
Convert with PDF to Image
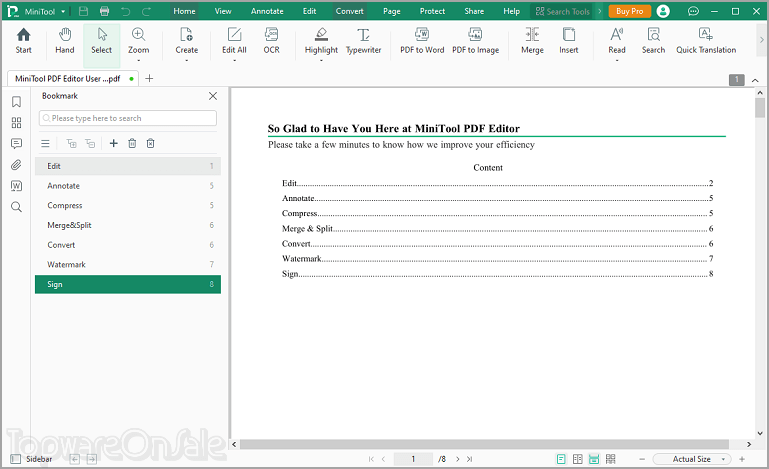[475, 41]
